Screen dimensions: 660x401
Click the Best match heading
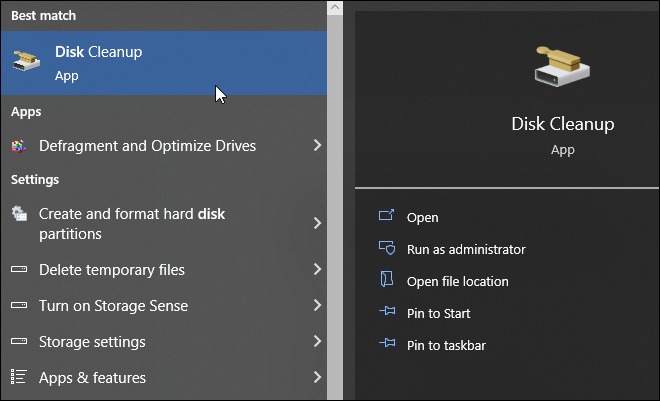coord(43,16)
